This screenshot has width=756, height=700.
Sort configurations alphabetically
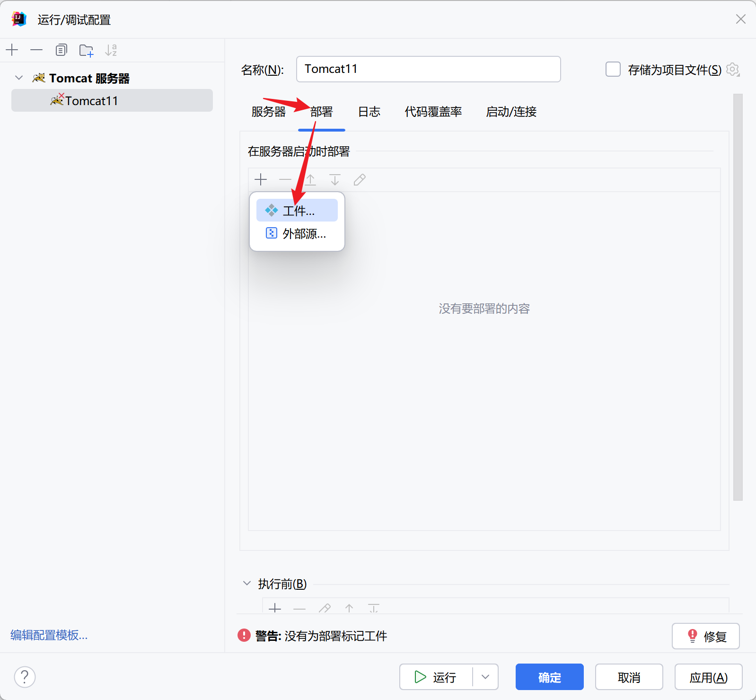(x=111, y=50)
